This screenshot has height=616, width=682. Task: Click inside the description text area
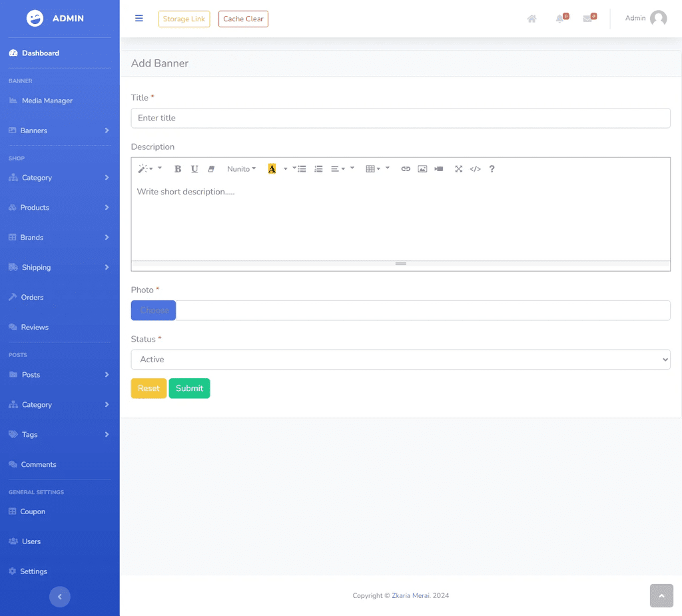click(400, 220)
